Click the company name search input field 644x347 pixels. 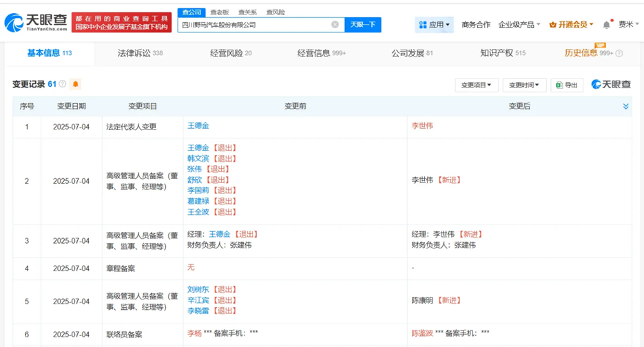[255, 25]
